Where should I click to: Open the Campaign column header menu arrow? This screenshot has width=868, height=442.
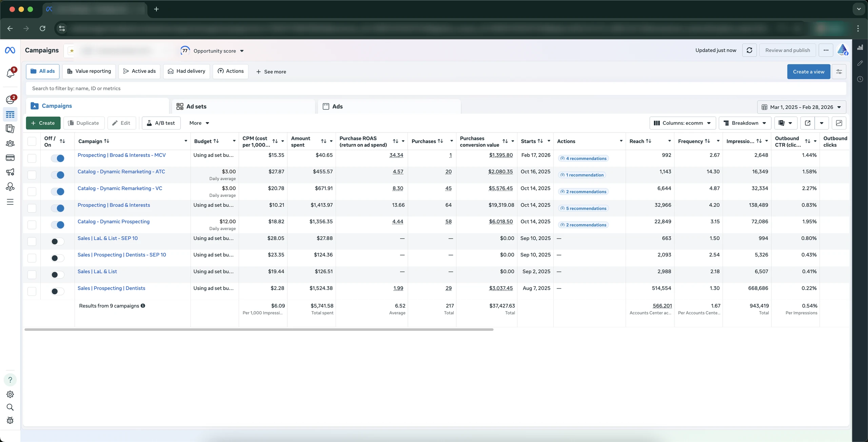pyautogui.click(x=186, y=141)
